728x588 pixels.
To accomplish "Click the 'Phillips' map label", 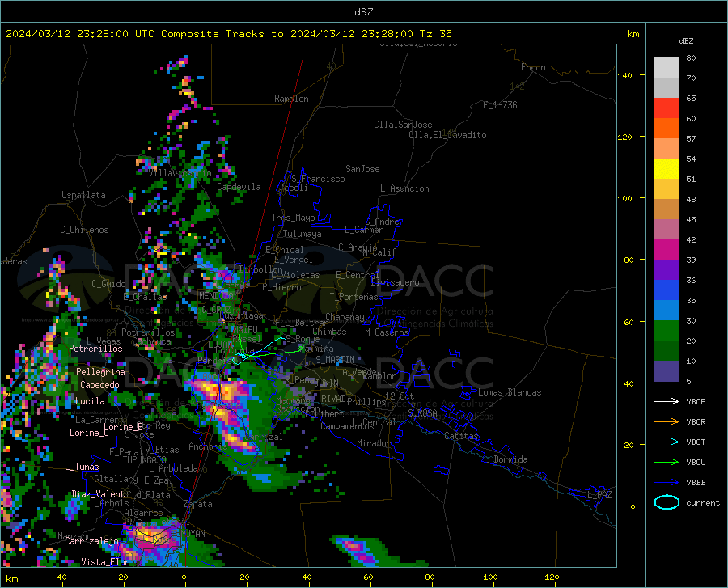I will (x=366, y=402).
